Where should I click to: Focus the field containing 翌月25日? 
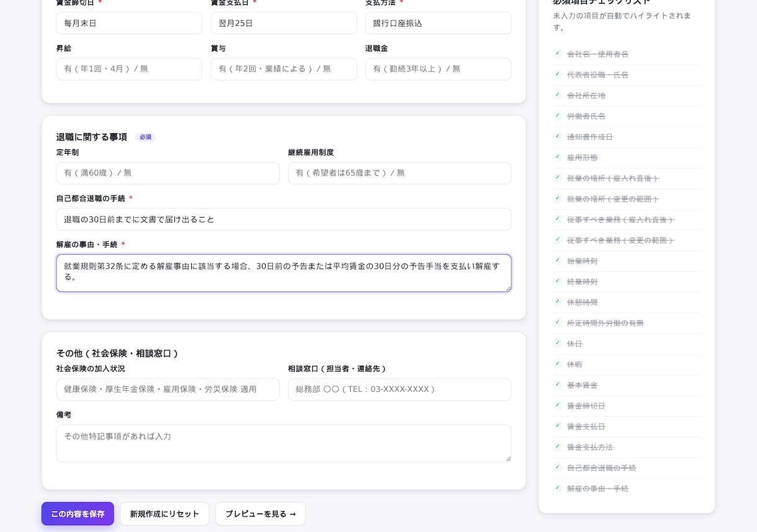[x=284, y=23]
